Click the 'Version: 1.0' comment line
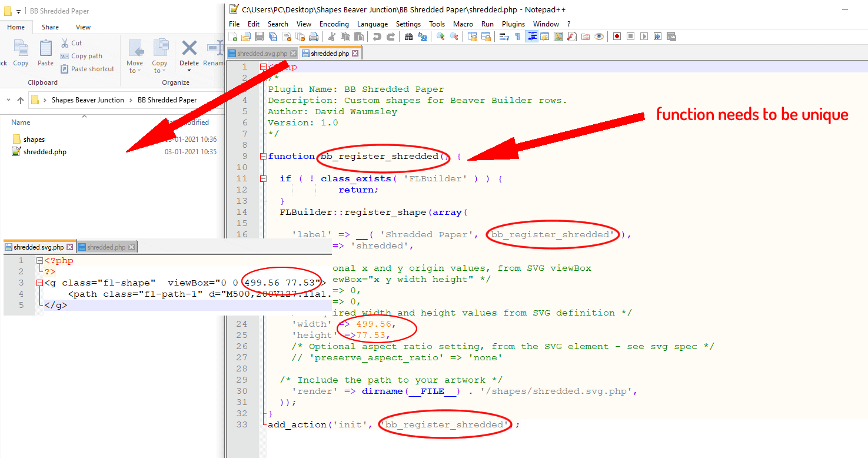Screen dimensions: 868x458 303,123
